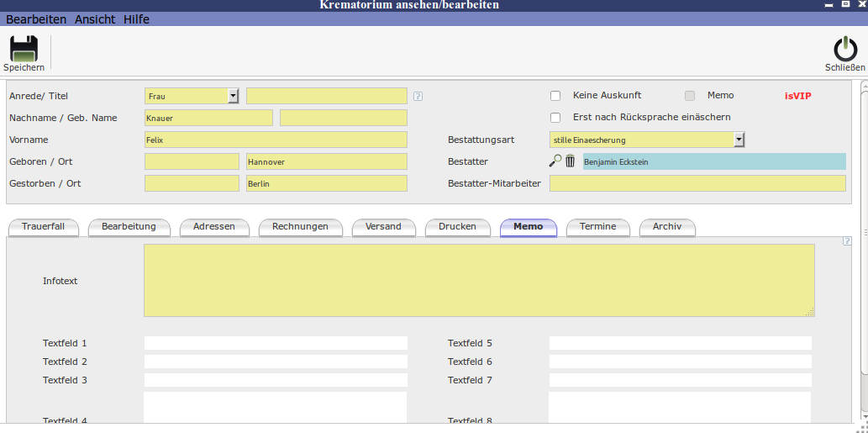Search for a Bestatter with the magnifier icon
Screen dimensions: 868x433
(x=555, y=161)
